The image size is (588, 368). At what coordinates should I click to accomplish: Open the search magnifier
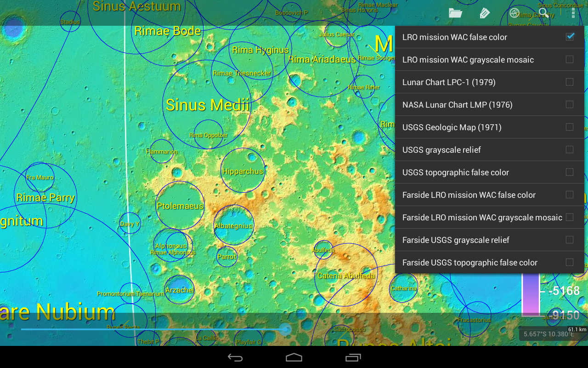click(543, 13)
